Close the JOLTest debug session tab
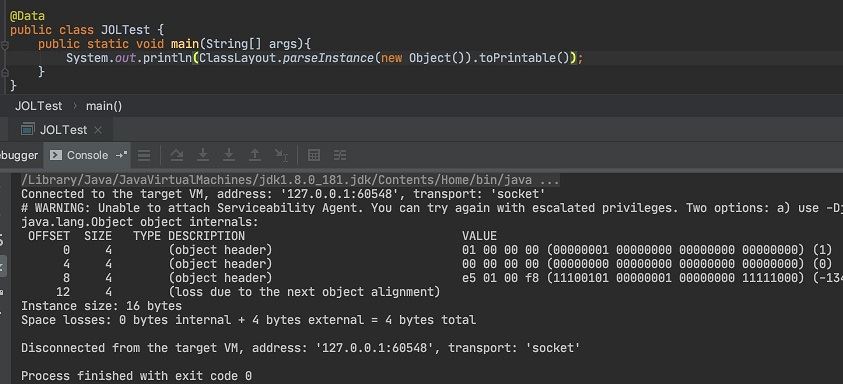843x384 pixels. [x=98, y=130]
